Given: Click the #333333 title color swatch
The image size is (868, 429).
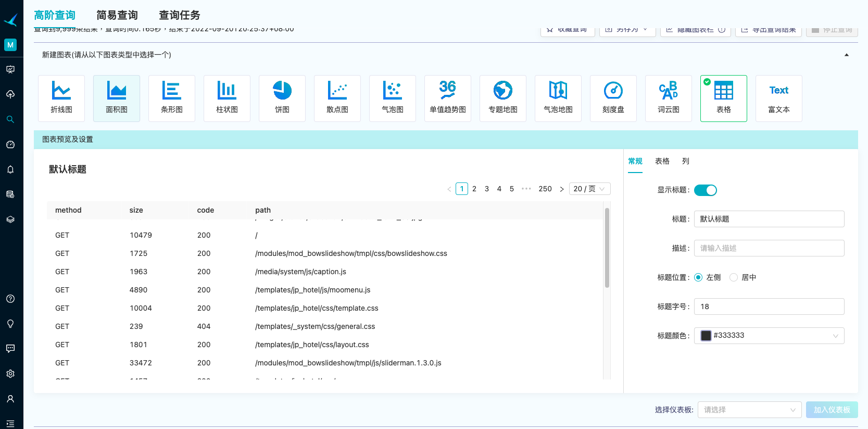Looking at the screenshot, I should tap(706, 336).
